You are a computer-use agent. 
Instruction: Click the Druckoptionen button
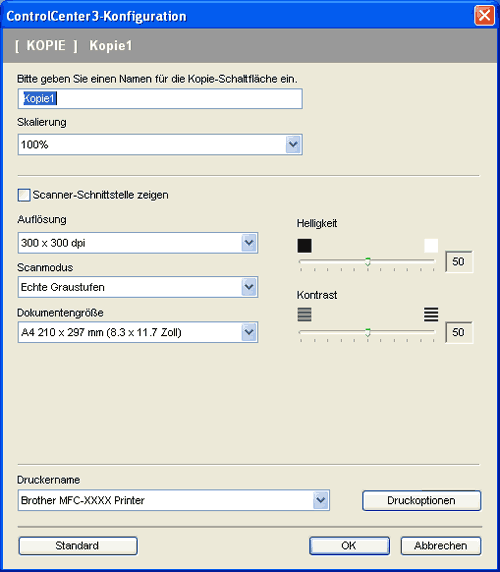422,500
